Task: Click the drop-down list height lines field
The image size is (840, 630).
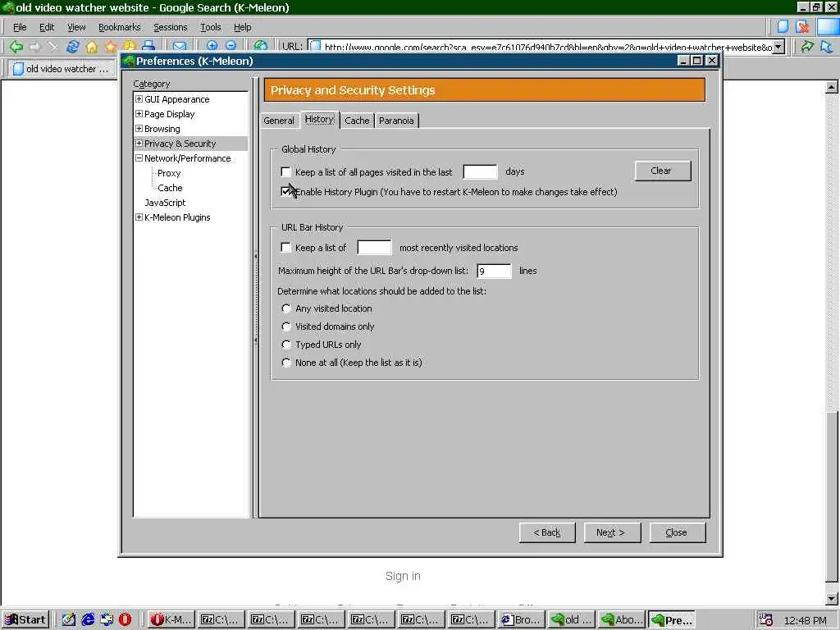Action: tap(494, 271)
